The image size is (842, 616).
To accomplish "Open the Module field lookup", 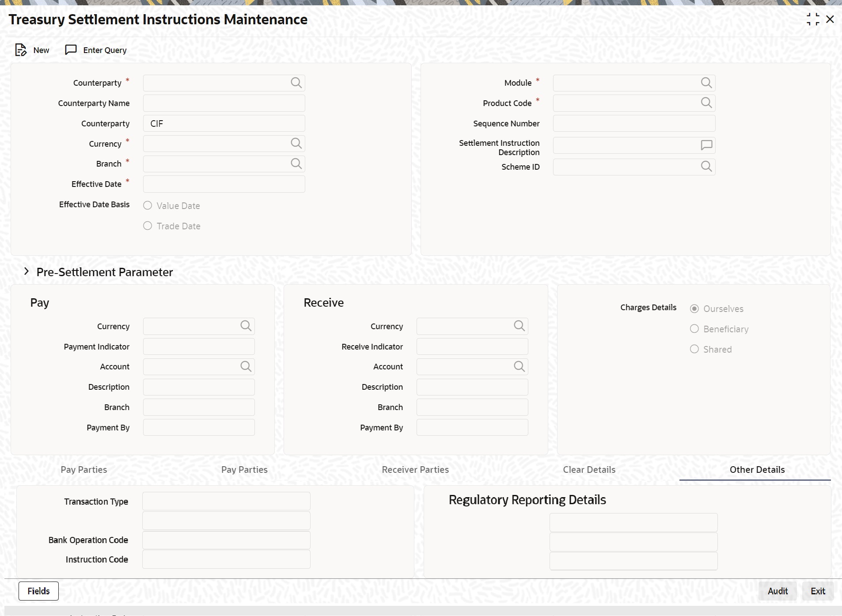I will click(706, 83).
